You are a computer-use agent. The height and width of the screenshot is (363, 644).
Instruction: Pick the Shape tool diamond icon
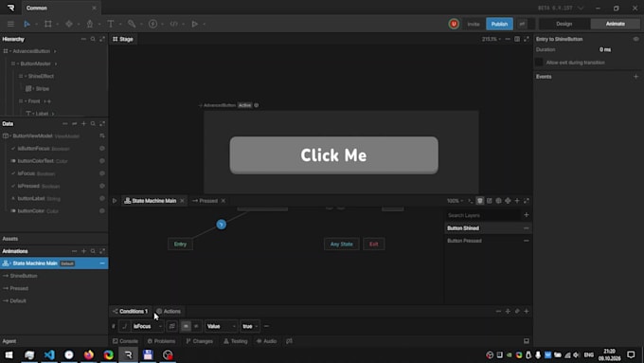coord(69,24)
